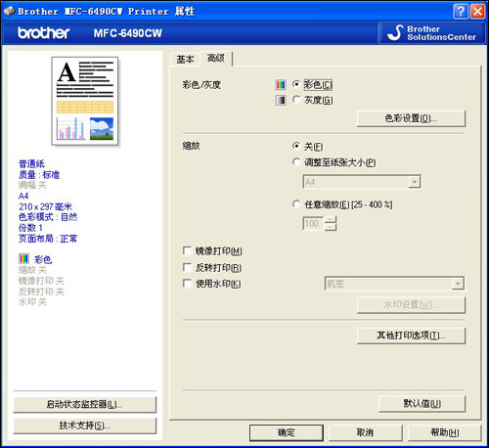Click the printer icon in the title bar

coord(9,12)
